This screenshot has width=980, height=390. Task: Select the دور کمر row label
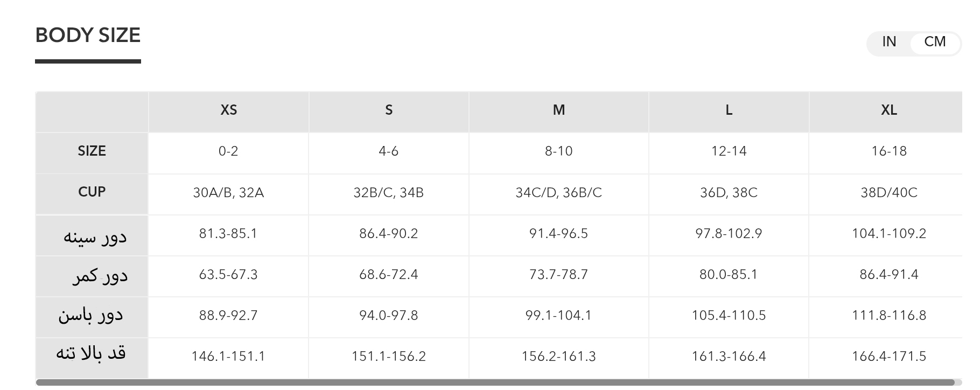pyautogui.click(x=100, y=276)
